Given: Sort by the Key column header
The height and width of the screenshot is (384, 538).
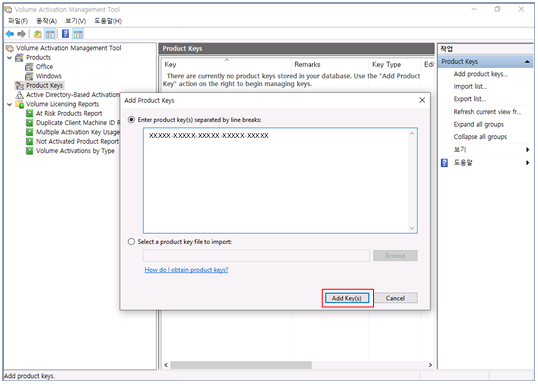Looking at the screenshot, I should [x=226, y=65].
